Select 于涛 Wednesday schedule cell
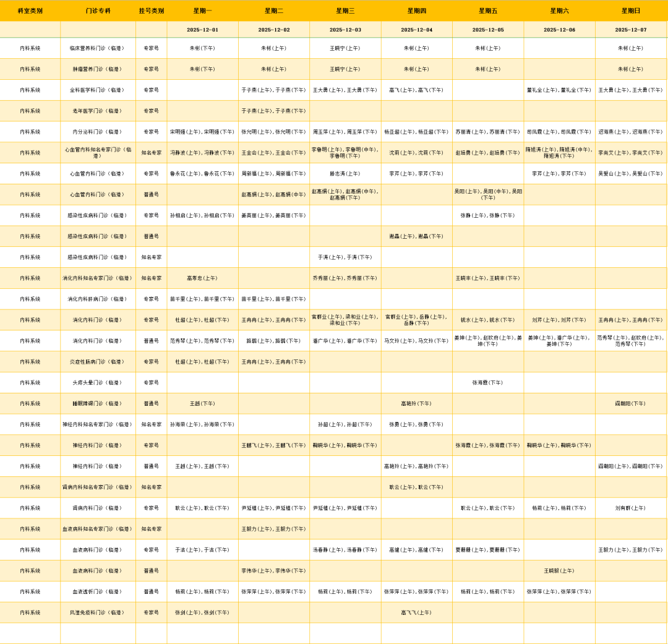 [345, 257]
